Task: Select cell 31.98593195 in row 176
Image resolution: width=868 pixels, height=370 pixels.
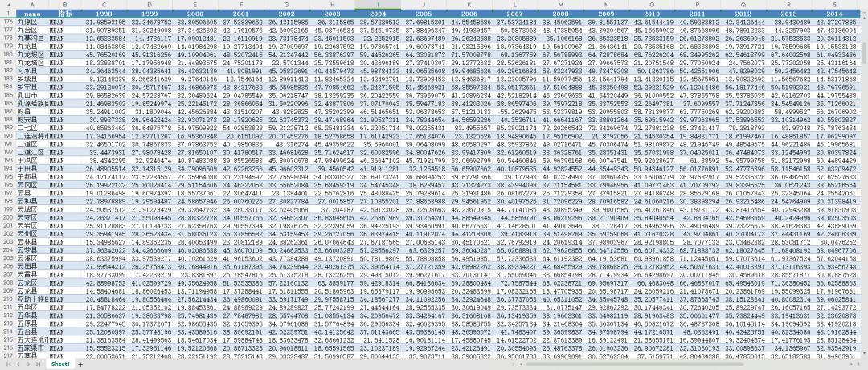Action: [x=104, y=22]
